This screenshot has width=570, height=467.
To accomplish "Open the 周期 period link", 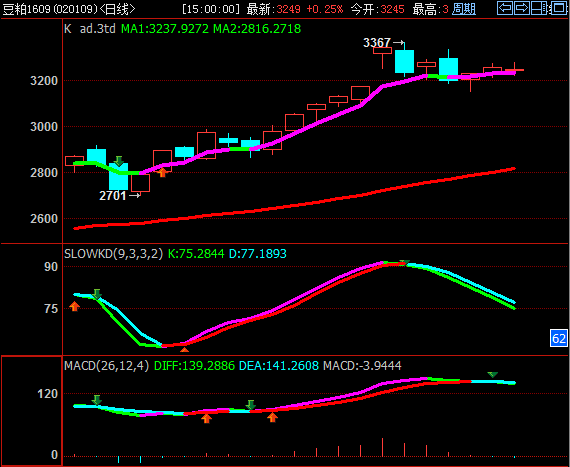I will (464, 9).
